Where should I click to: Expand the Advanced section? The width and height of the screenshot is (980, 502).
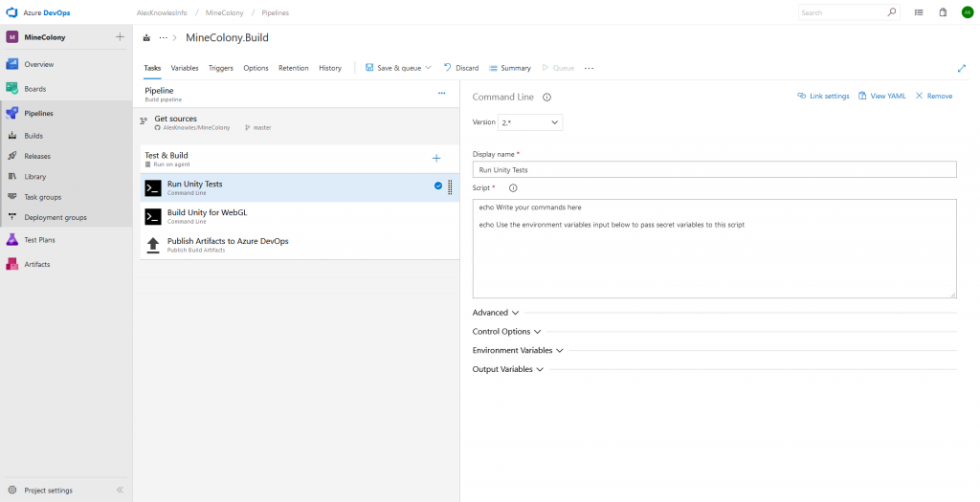click(496, 313)
